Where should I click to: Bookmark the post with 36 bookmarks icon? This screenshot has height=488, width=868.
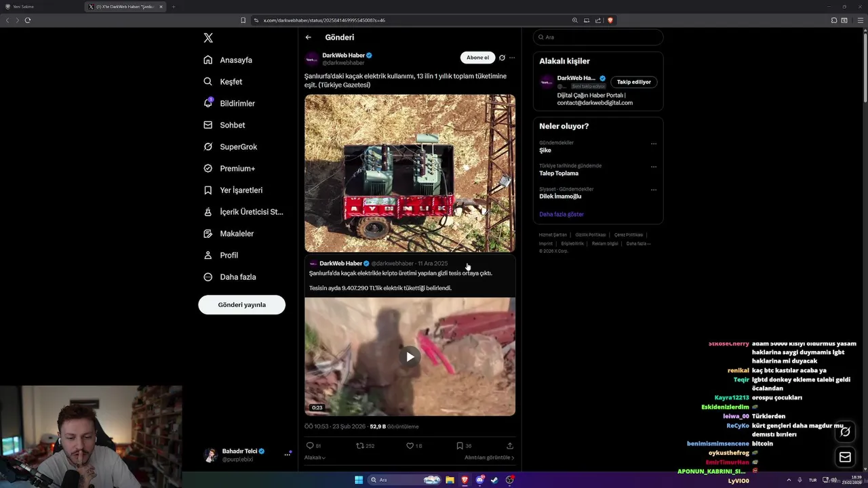coord(459,445)
